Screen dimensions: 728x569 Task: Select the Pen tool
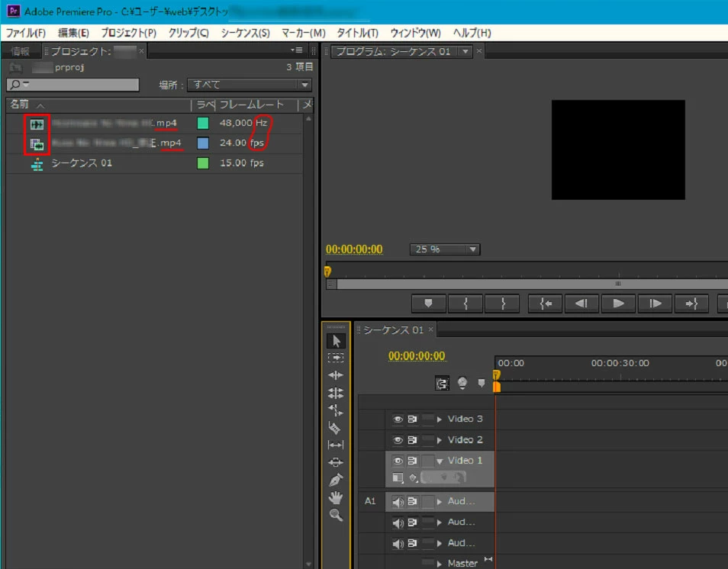point(336,480)
